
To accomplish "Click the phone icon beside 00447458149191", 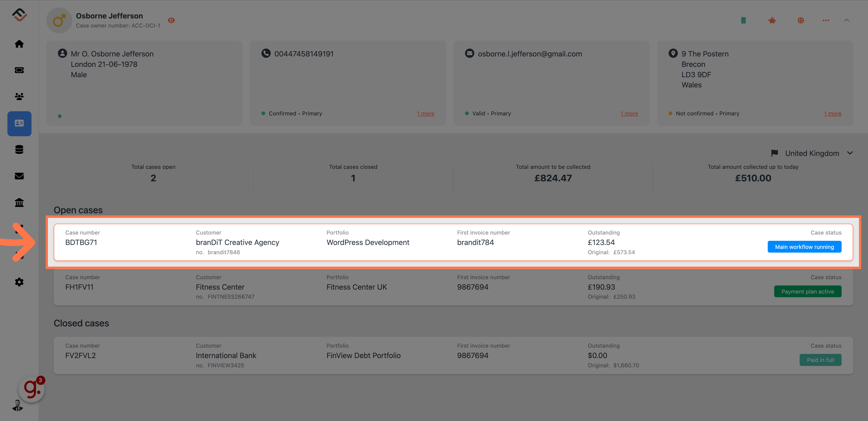I will 266,53.
